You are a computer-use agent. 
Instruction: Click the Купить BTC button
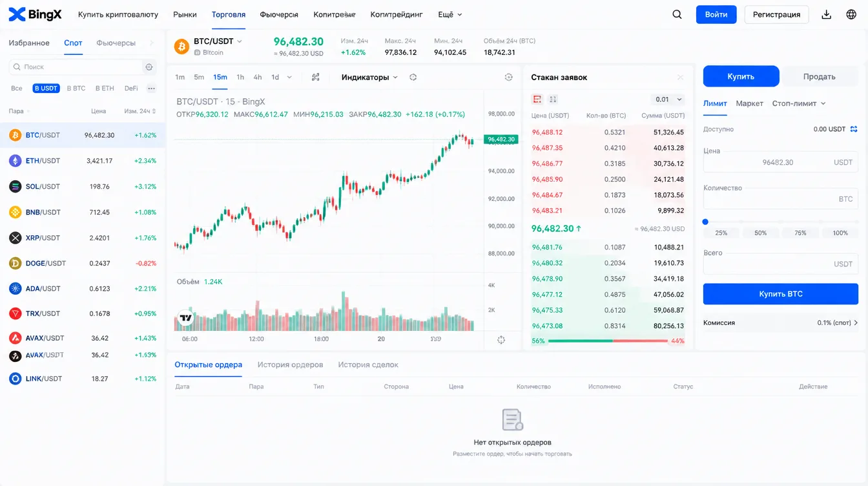781,294
